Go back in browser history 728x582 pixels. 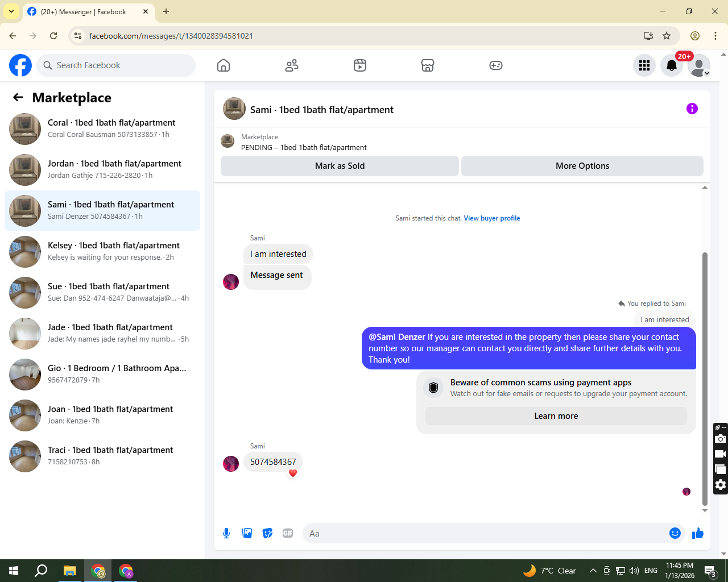(13, 36)
